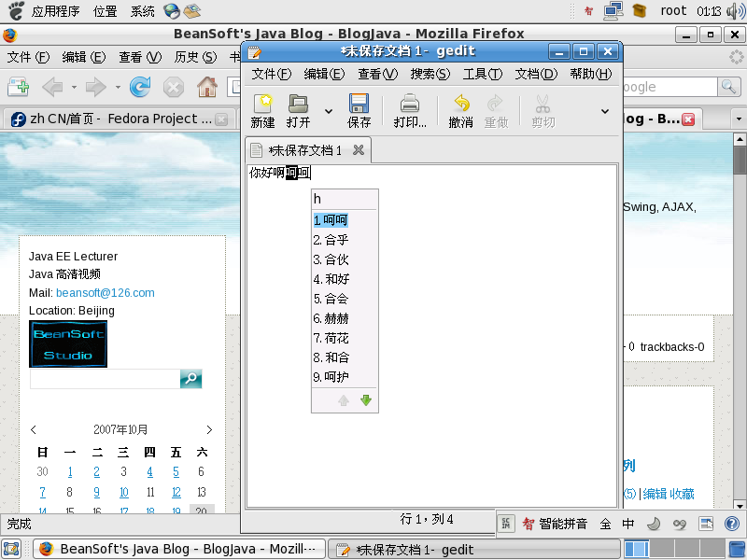Select candidate 2 合乎 from the pinyin list
This screenshot has width=747, height=560.
point(331,240)
